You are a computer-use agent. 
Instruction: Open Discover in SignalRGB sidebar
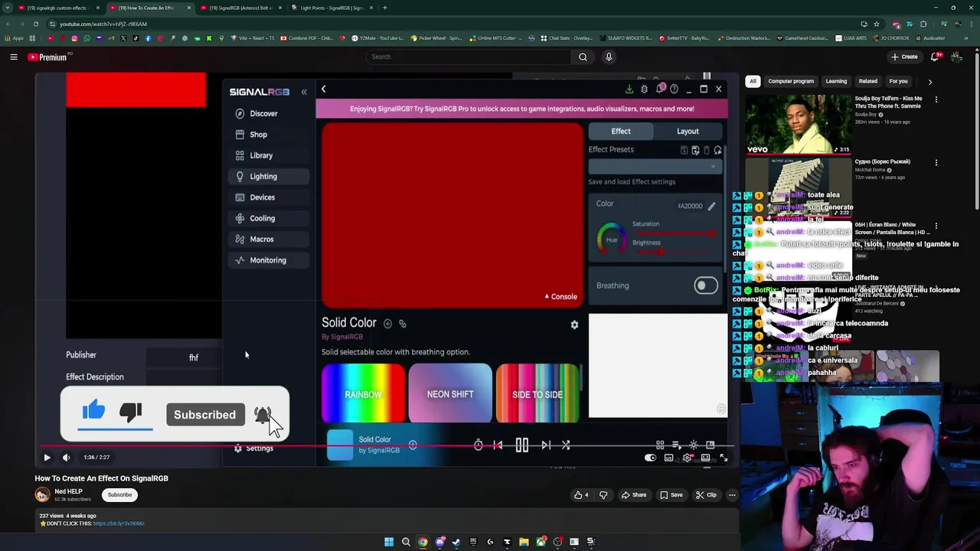[x=268, y=113]
